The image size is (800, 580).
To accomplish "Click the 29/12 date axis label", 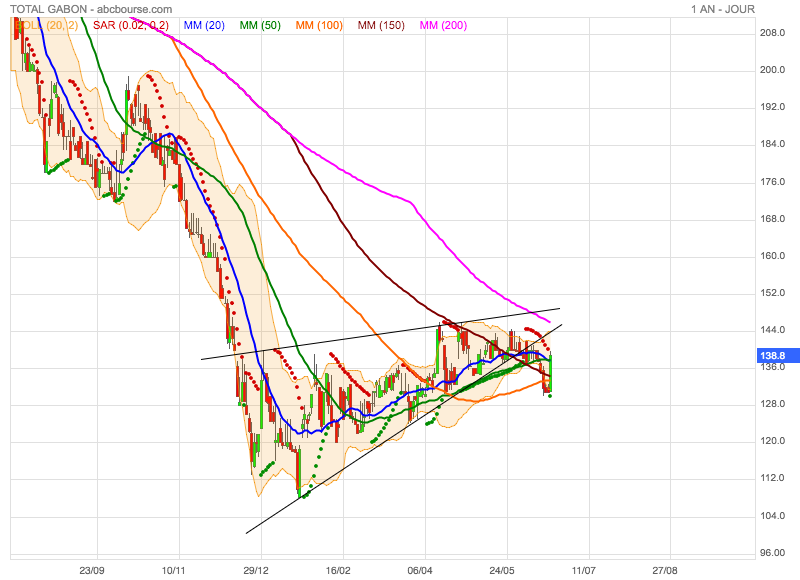I will click(x=256, y=570).
